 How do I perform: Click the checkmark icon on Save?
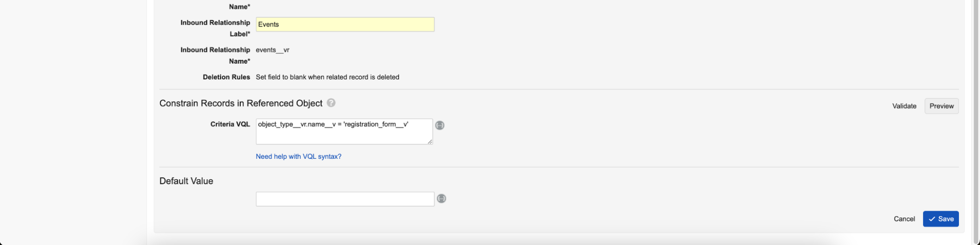pos(931,219)
